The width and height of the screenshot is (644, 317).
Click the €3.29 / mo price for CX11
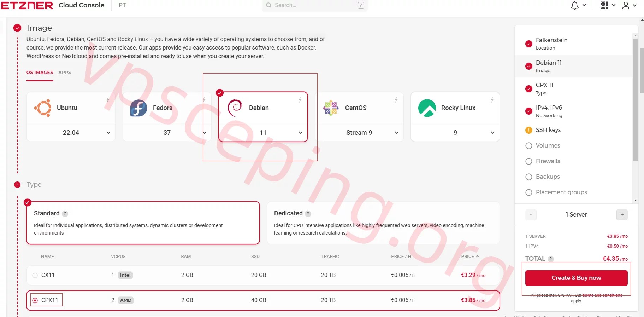(x=473, y=275)
